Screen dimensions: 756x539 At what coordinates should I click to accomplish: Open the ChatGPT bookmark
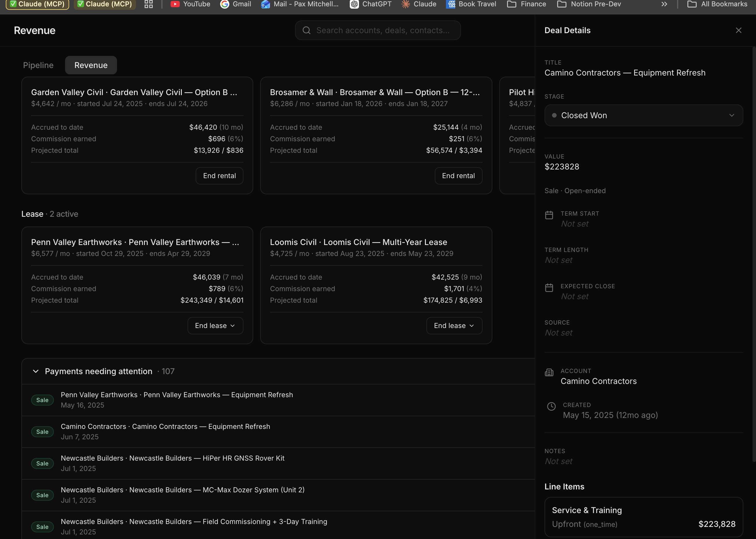(371, 4)
